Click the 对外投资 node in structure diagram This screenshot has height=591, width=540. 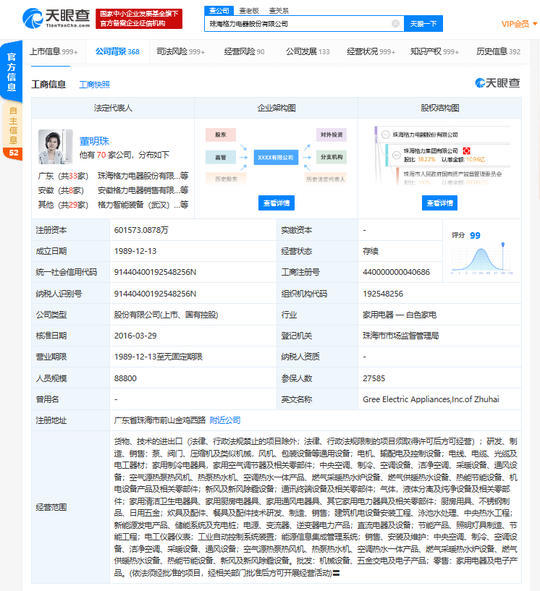[x=331, y=135]
